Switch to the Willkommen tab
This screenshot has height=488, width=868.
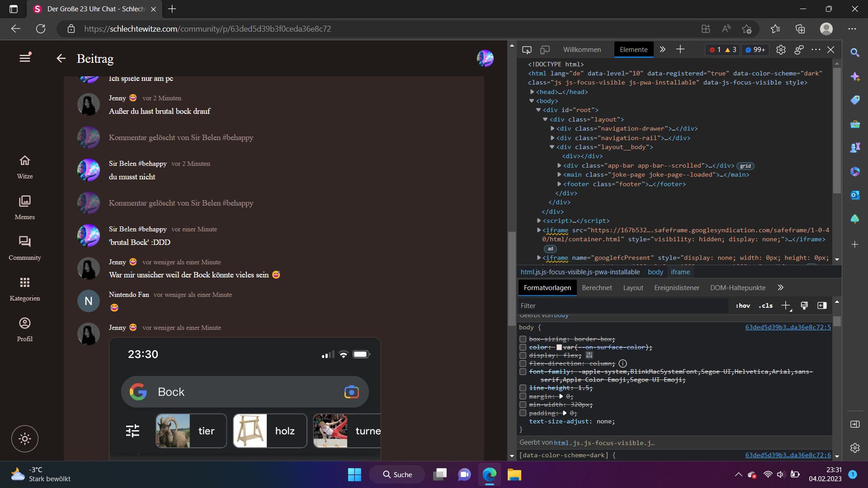[582, 50]
